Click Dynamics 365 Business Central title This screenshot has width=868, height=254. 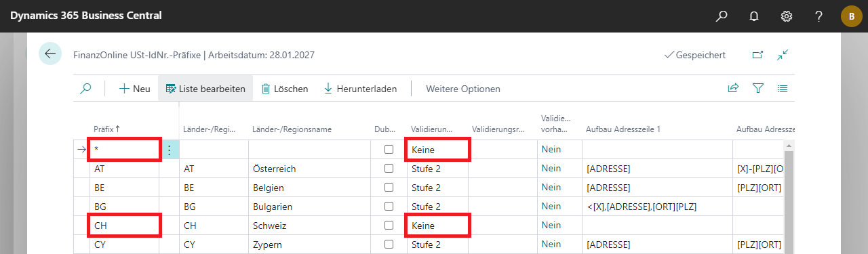(85, 16)
